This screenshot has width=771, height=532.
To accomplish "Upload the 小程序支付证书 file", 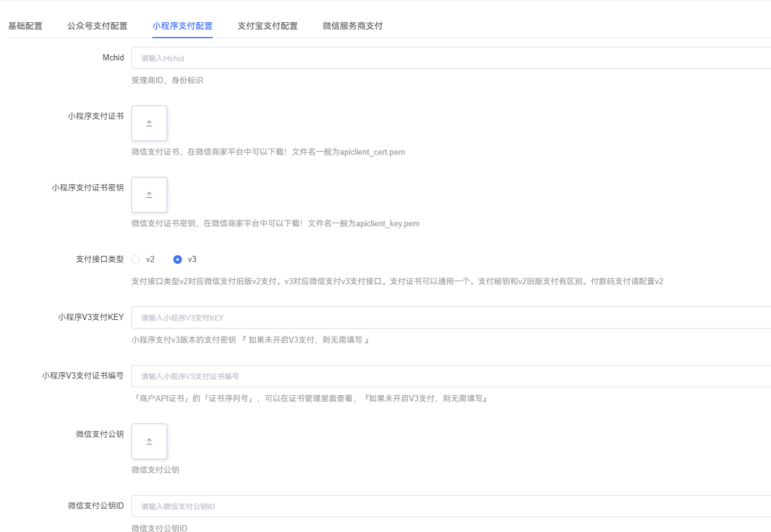I will (149, 123).
